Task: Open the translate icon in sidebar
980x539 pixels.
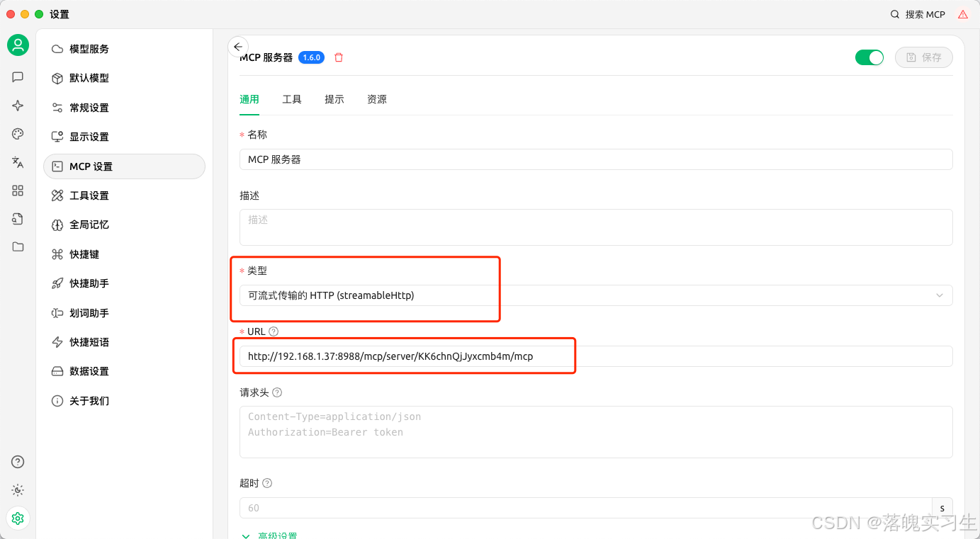Action: coord(18,162)
